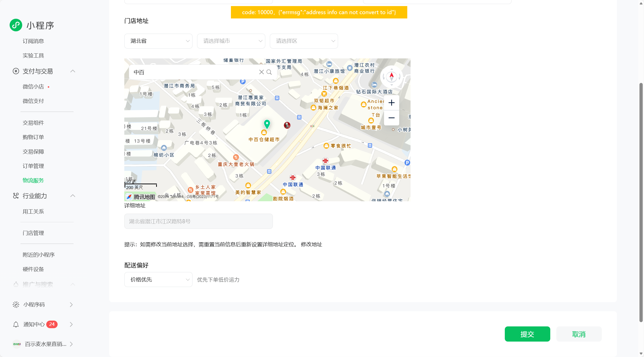Collapse the 行业能力 sidebar section
644x357 pixels.
click(73, 196)
